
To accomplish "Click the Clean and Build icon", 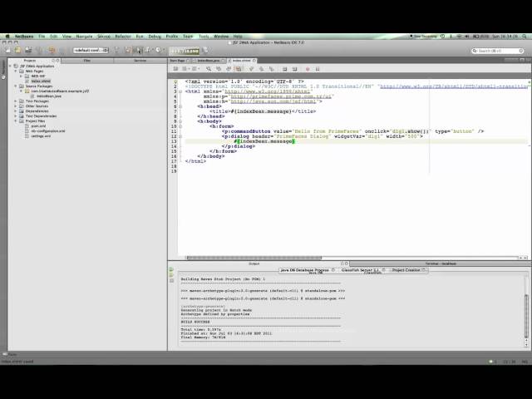I will point(128,50).
